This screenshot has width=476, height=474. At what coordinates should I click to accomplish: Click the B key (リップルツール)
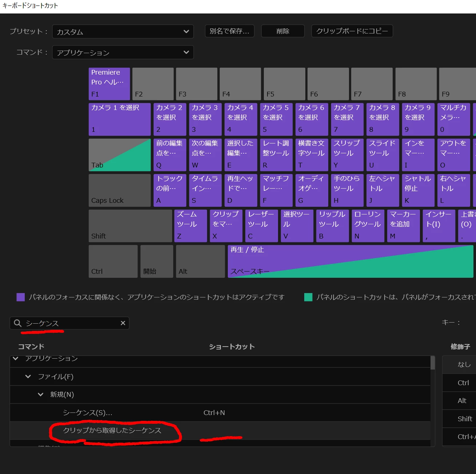333,226
